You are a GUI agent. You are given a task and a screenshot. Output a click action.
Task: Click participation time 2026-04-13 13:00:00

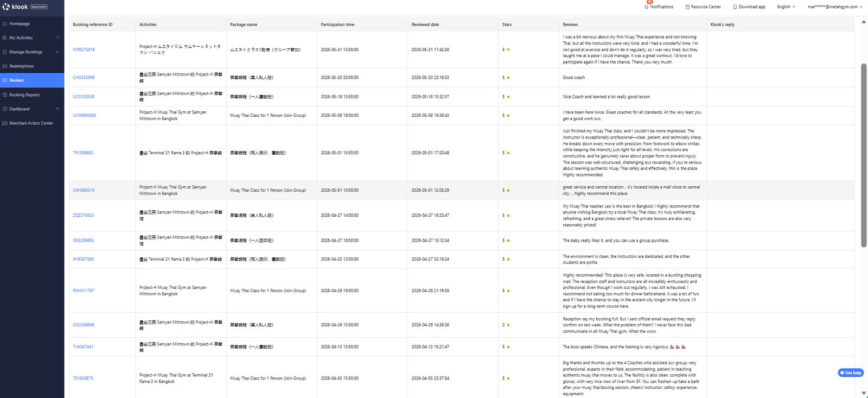point(340,347)
